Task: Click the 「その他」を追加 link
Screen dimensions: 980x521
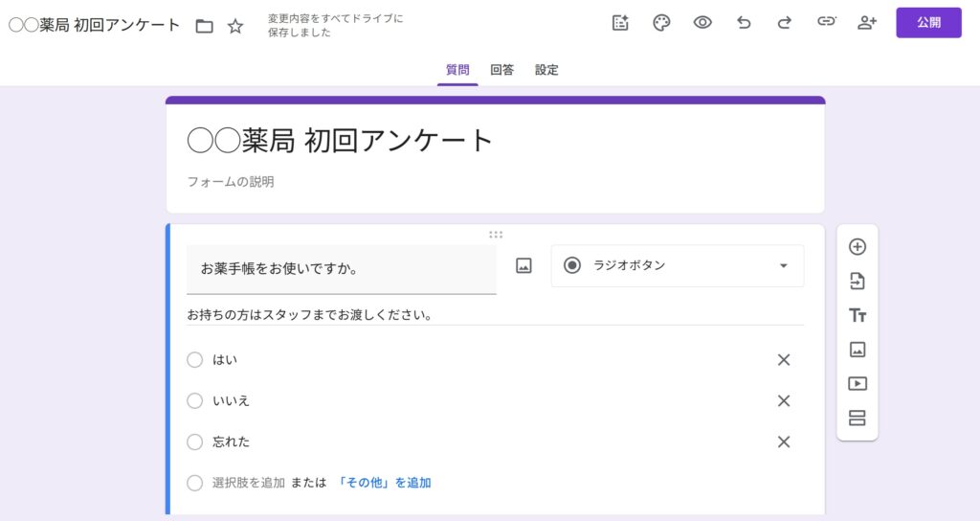Action: pos(384,483)
